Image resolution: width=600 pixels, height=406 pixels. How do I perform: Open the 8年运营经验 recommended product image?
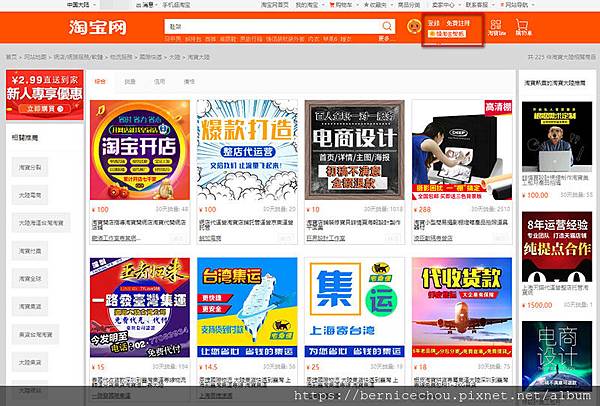pos(557,246)
